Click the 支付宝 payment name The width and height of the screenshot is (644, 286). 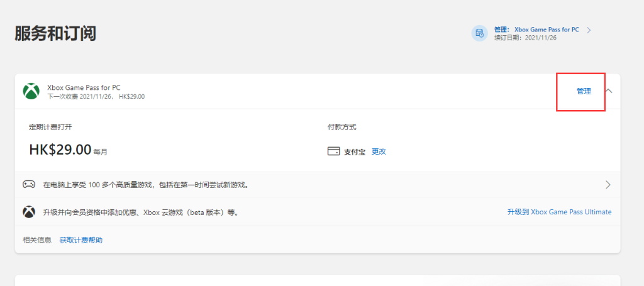355,152
